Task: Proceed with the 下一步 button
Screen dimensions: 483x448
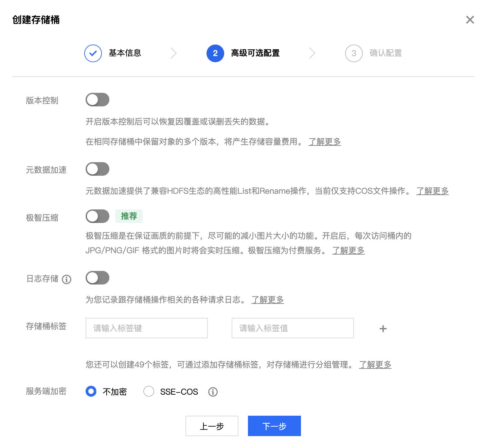Action: 274,426
